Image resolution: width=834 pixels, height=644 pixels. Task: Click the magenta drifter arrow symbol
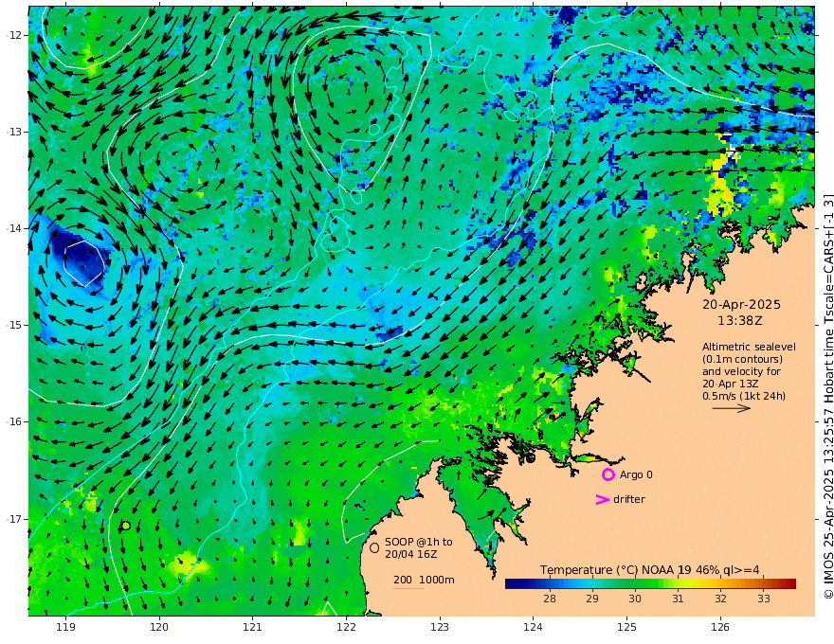coord(602,499)
